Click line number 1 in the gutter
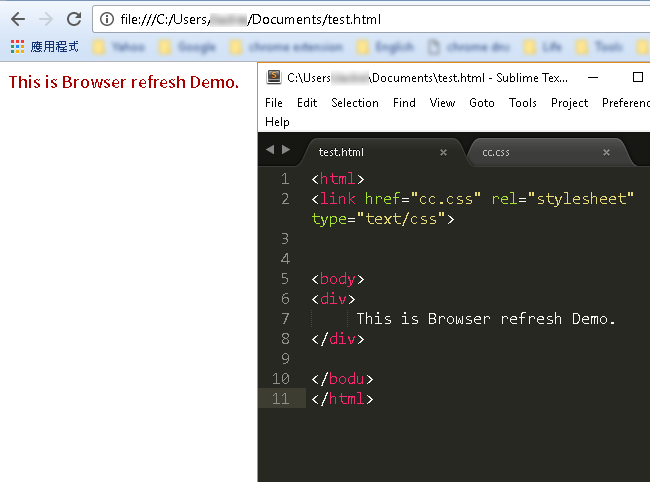650x482 pixels. (285, 179)
